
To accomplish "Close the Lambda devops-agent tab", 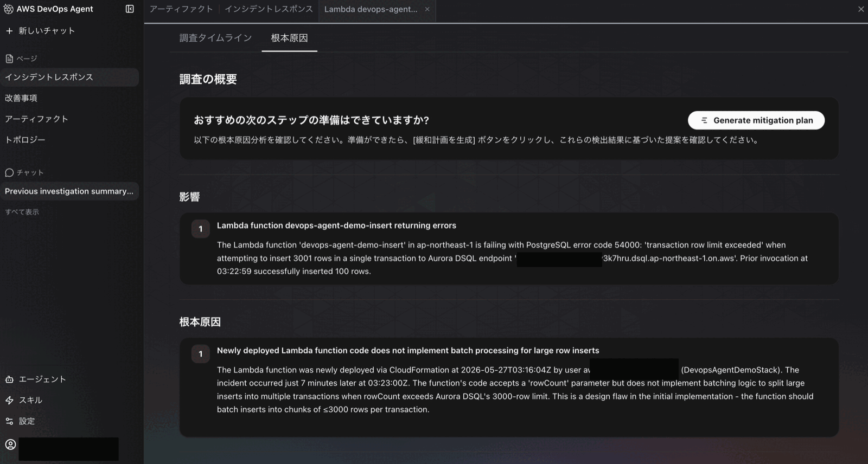I will (427, 9).
